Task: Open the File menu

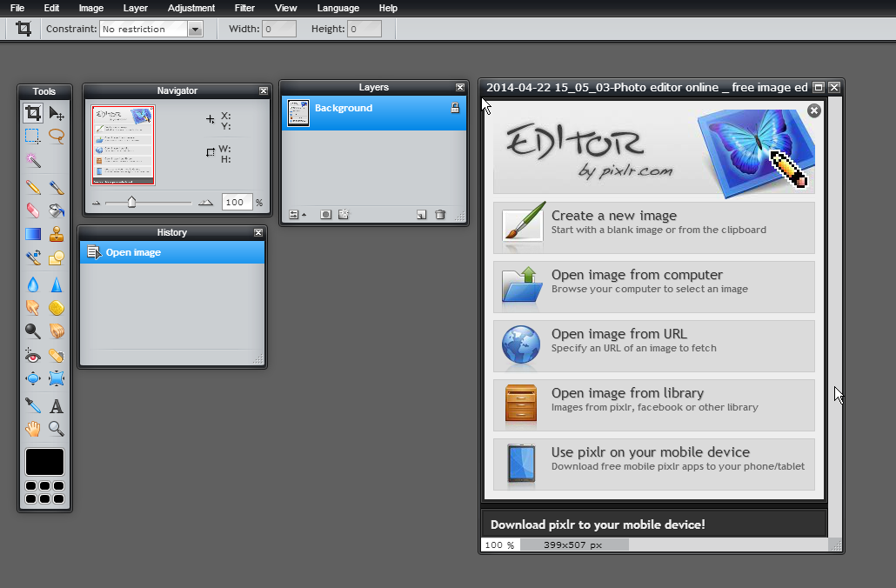Action: [17, 8]
